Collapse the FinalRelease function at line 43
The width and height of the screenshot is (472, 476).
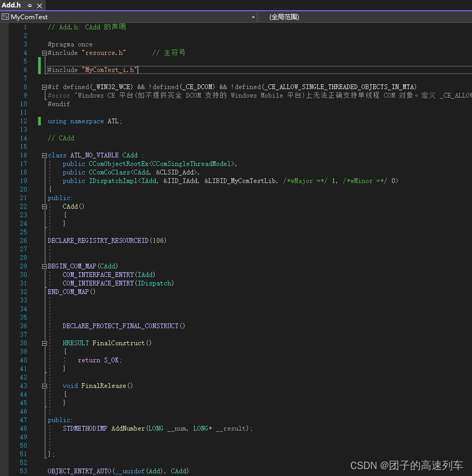point(44,386)
